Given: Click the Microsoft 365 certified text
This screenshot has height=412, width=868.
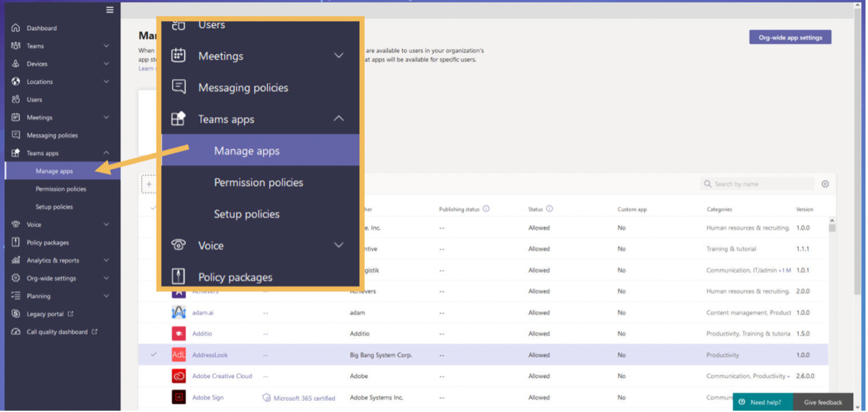Looking at the screenshot, I should [x=304, y=398].
